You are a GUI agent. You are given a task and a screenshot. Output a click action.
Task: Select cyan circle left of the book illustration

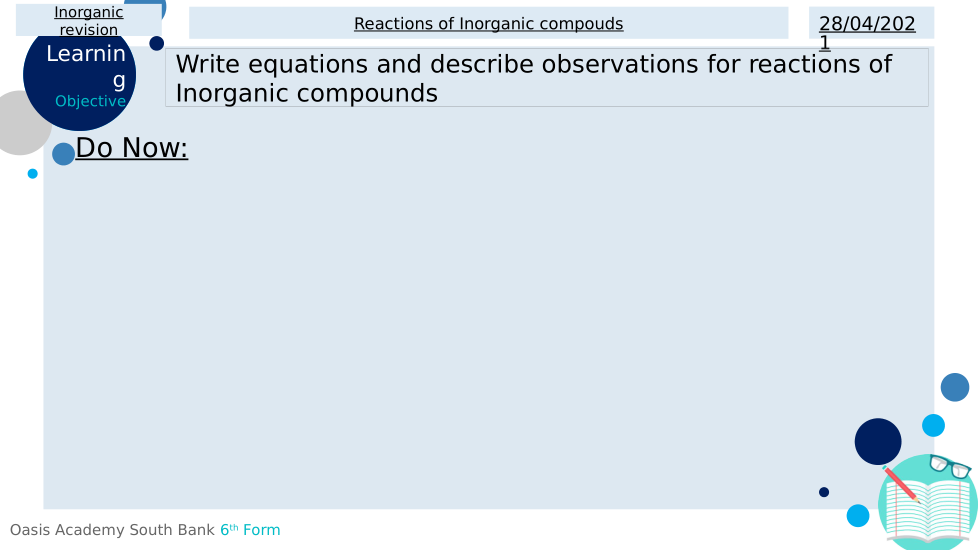click(858, 516)
